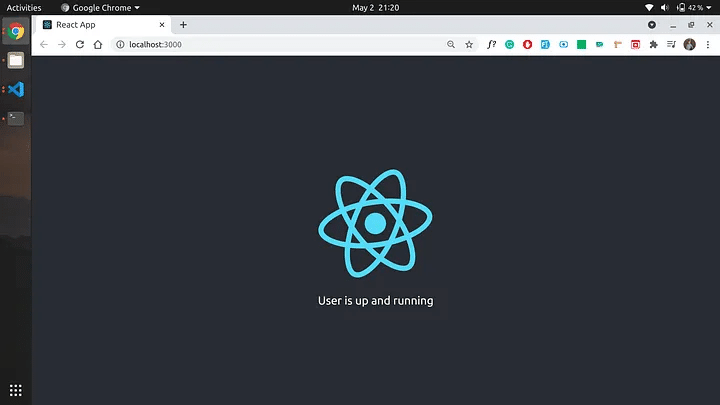
Task: Open the orange signpost extension
Action: click(618, 45)
